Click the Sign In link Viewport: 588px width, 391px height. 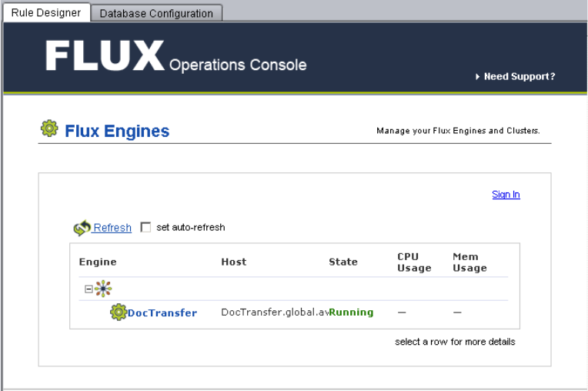(506, 195)
